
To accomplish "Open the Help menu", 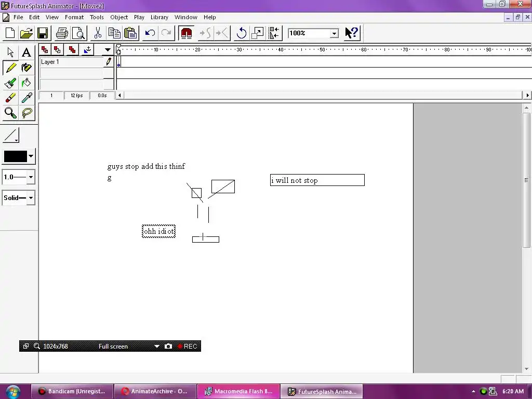I will (210, 17).
